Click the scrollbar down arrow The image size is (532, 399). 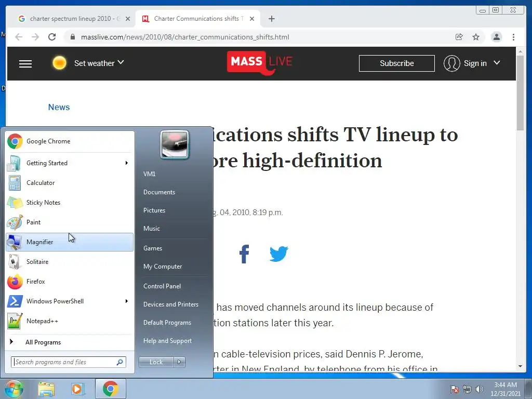pos(520,366)
